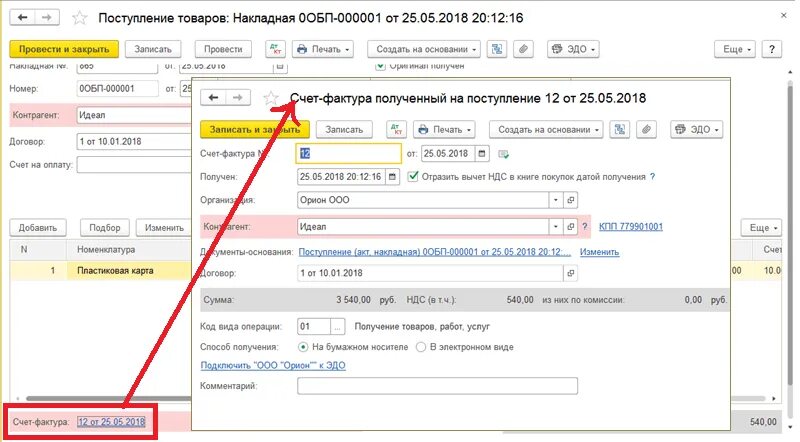Open Договор 1 от 10.01.2018 record
The width and height of the screenshot is (800, 442).
pyautogui.click(x=570, y=273)
